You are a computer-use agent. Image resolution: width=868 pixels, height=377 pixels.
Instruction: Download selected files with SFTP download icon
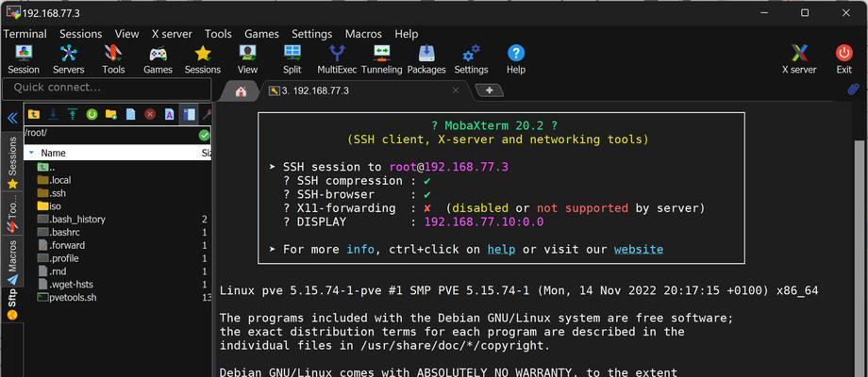pos(53,114)
